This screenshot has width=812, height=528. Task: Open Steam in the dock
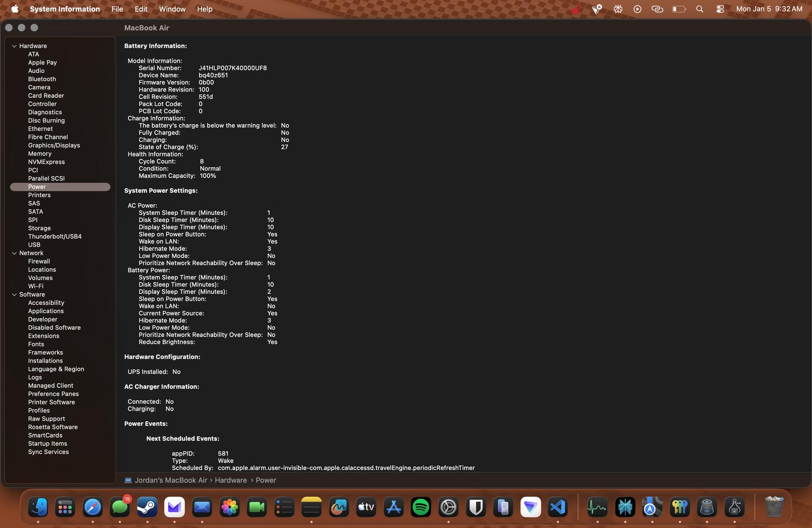click(147, 507)
